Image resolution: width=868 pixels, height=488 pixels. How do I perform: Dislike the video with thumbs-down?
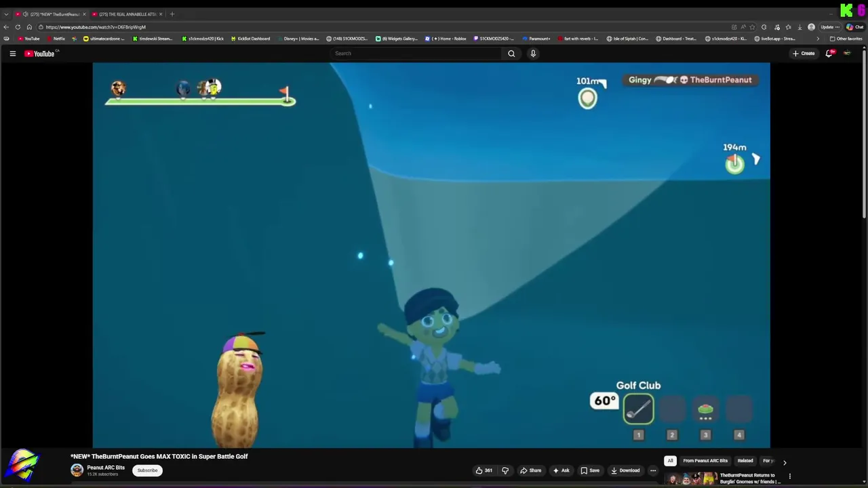505,470
